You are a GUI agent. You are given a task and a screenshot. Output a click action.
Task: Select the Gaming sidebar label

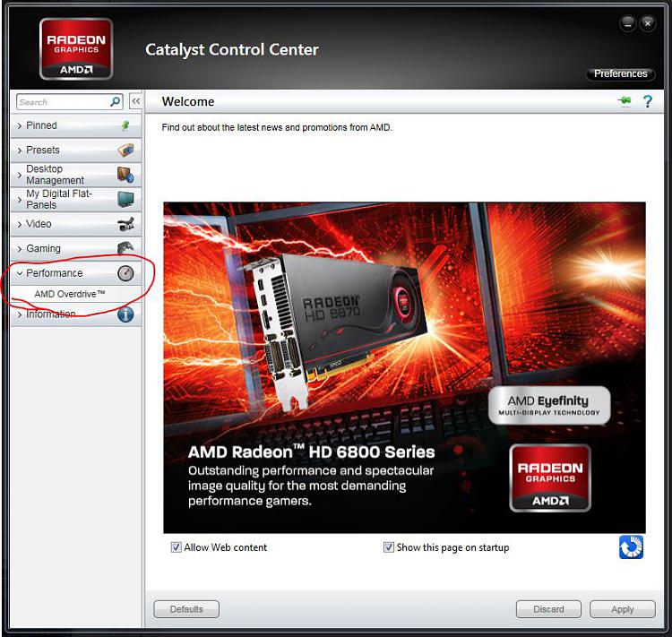[43, 249]
